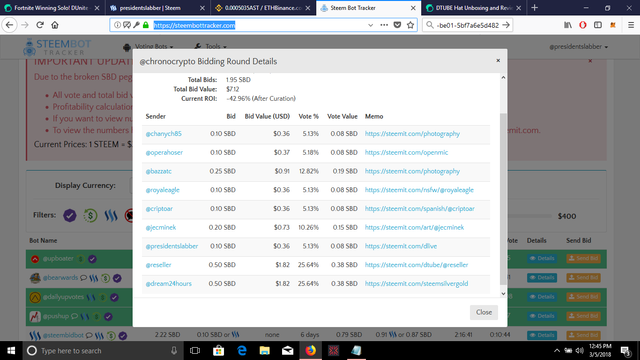Click the clock and date in taskbar

600,351
